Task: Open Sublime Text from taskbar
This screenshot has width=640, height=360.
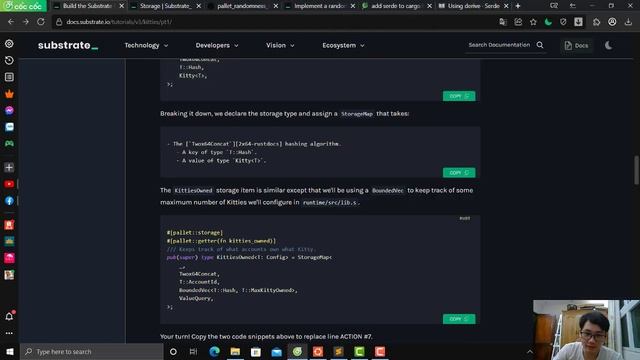Action: [338, 351]
